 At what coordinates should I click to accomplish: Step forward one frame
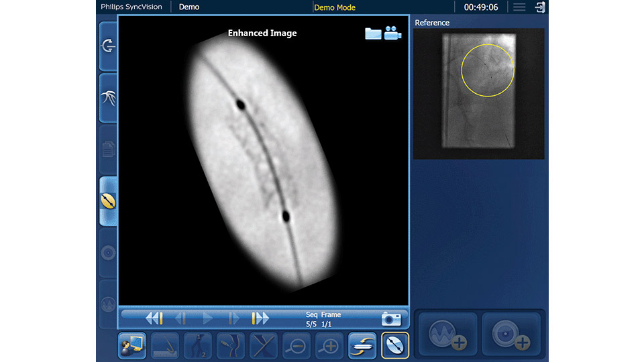coord(233,318)
